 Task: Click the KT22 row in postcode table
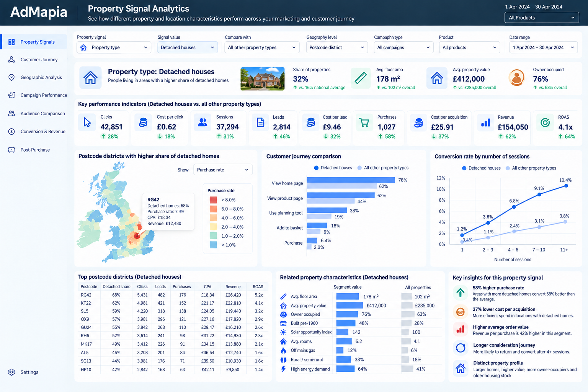click(173, 303)
